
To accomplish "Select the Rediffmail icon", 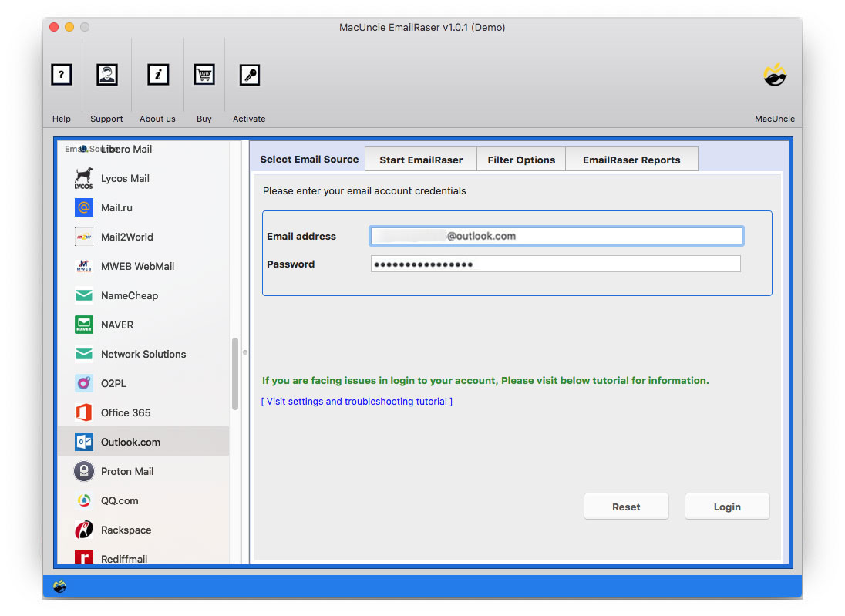I will tap(83, 557).
